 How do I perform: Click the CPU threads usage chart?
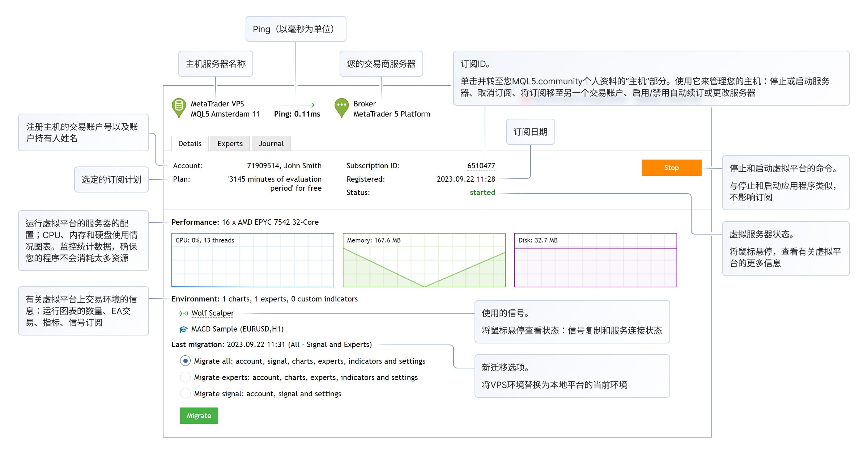click(252, 260)
